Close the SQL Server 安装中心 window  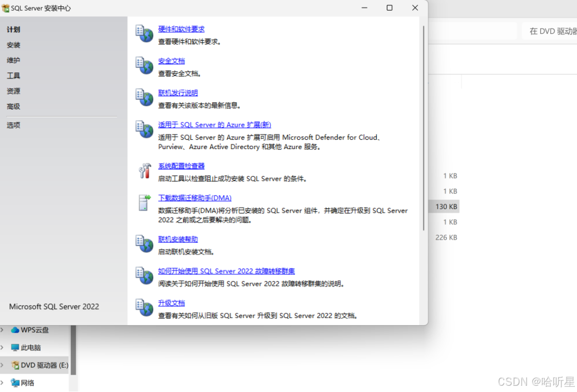[415, 8]
